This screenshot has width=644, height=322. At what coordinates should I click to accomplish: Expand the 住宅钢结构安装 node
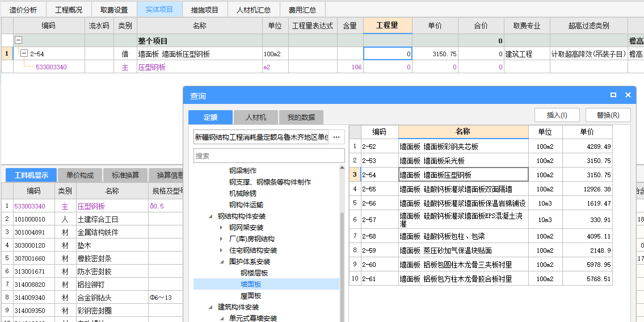point(221,250)
